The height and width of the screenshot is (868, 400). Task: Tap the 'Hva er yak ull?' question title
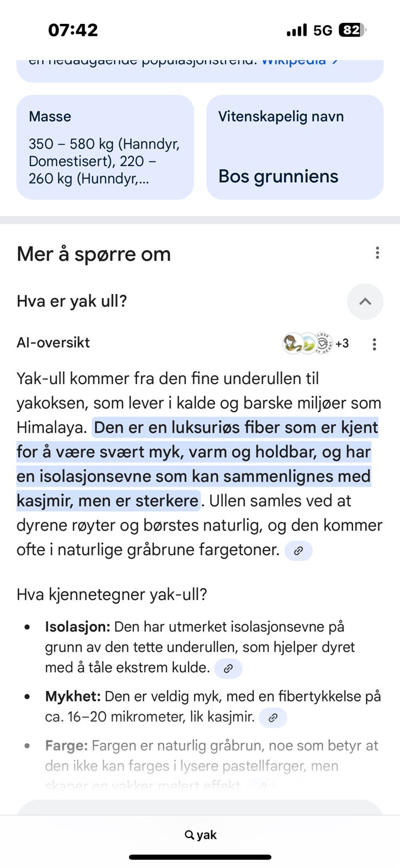(72, 301)
